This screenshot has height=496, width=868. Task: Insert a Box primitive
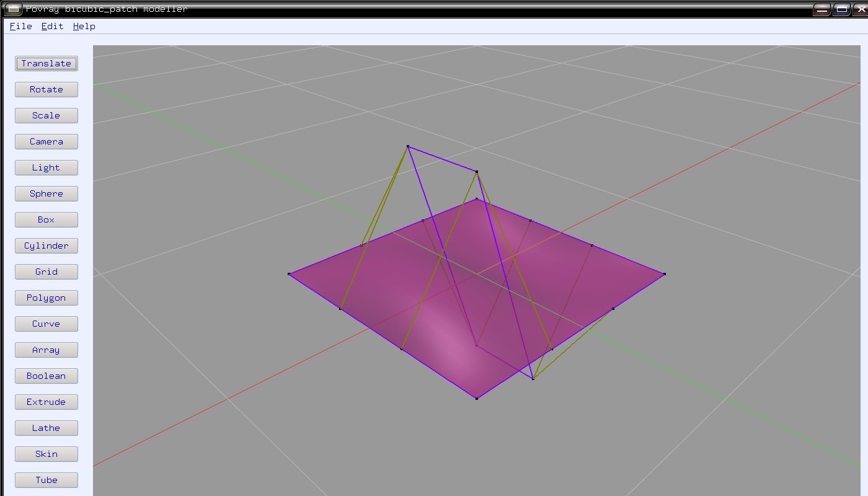click(x=46, y=219)
